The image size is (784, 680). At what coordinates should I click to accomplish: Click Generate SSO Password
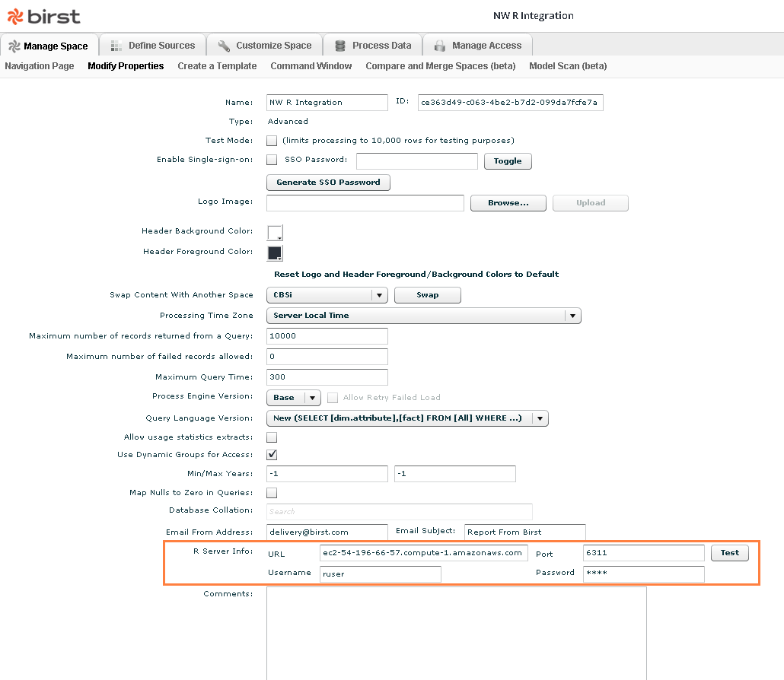[x=328, y=183]
